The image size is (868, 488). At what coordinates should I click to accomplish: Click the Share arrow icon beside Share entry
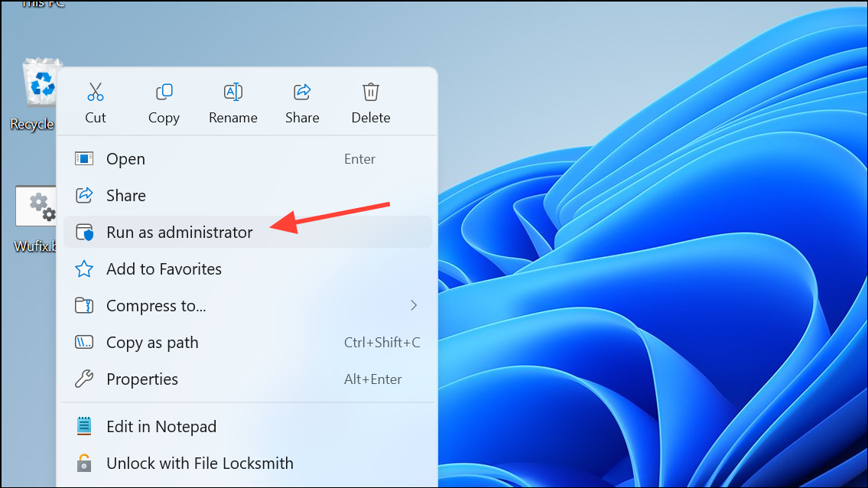coord(84,196)
